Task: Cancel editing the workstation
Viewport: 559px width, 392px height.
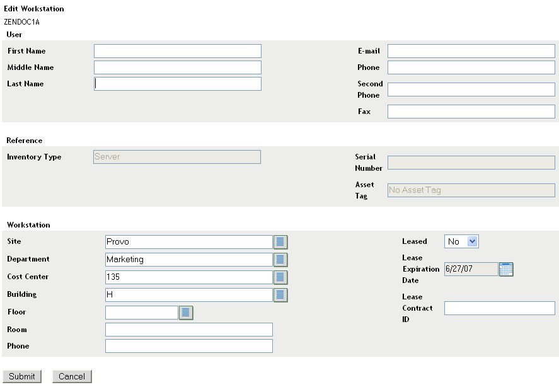Action: [x=72, y=376]
